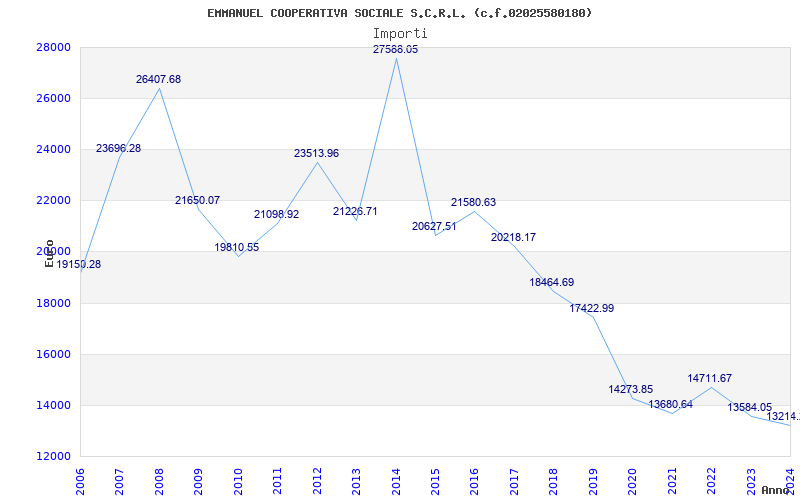This screenshot has height=500, width=800.
Task: Click data label 23513.96
Action: [316, 153]
